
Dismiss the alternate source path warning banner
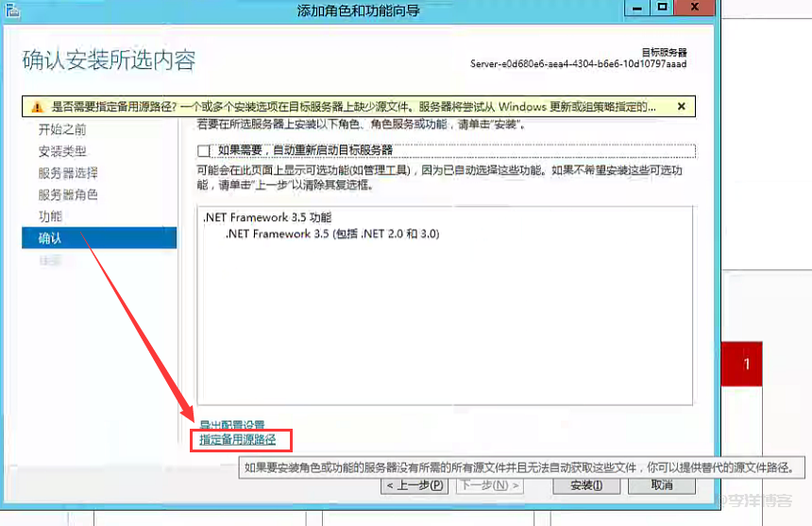pyautogui.click(x=681, y=106)
